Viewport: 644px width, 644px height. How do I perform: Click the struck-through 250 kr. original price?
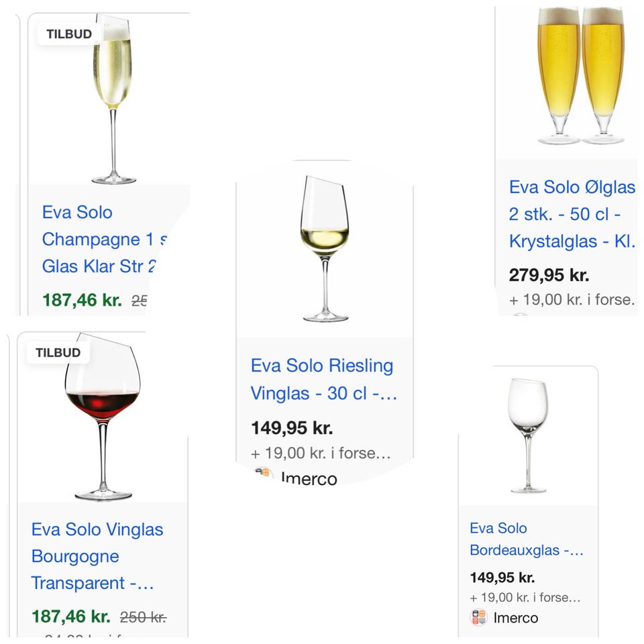[x=143, y=616]
